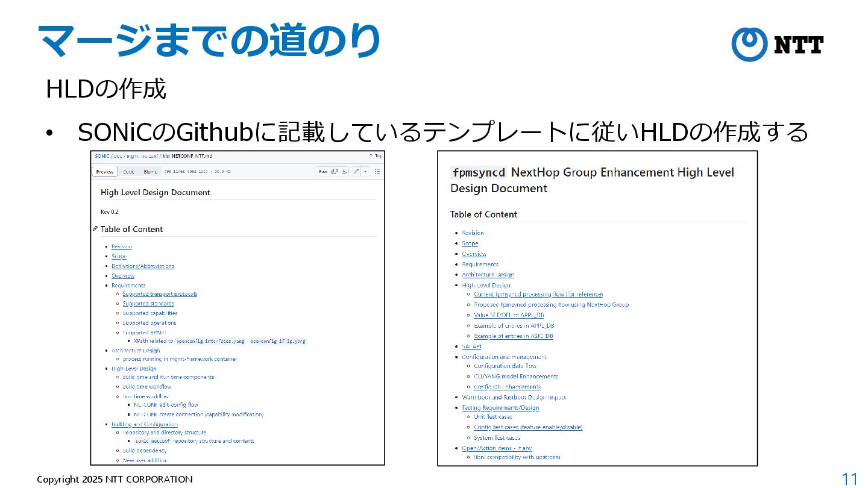Open Configuration data flow entry
This screenshot has height=488, width=868.
(505, 366)
